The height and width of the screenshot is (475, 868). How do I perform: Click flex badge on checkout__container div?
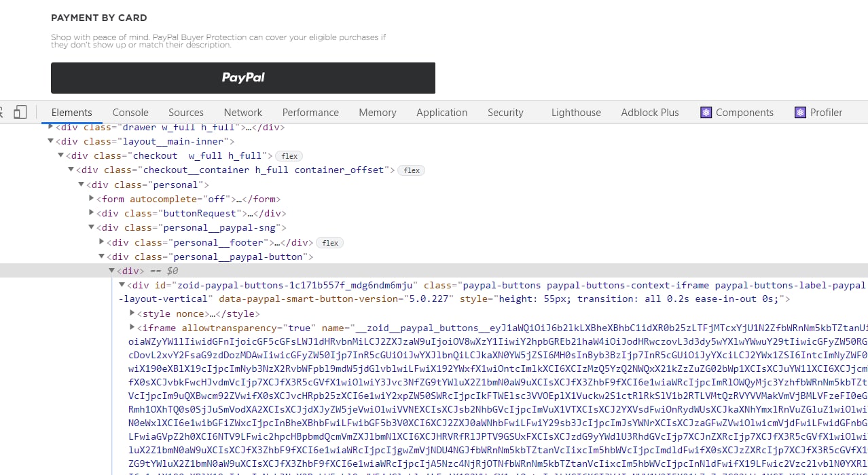coord(412,170)
